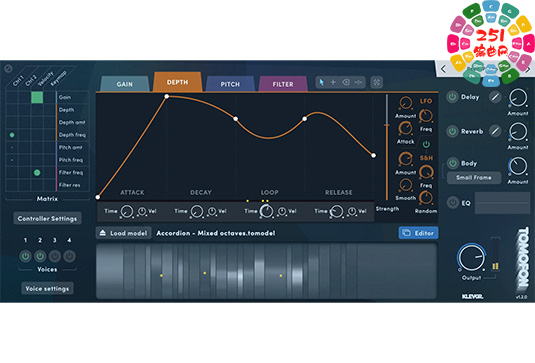Click the Delay Amount knob
Image resolution: width=535 pixels, height=363 pixels.
tap(518, 98)
